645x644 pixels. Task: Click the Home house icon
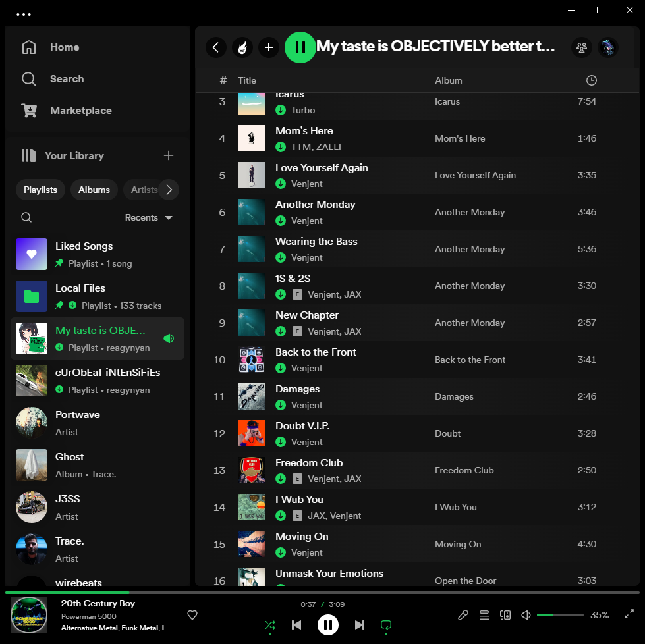pos(29,47)
